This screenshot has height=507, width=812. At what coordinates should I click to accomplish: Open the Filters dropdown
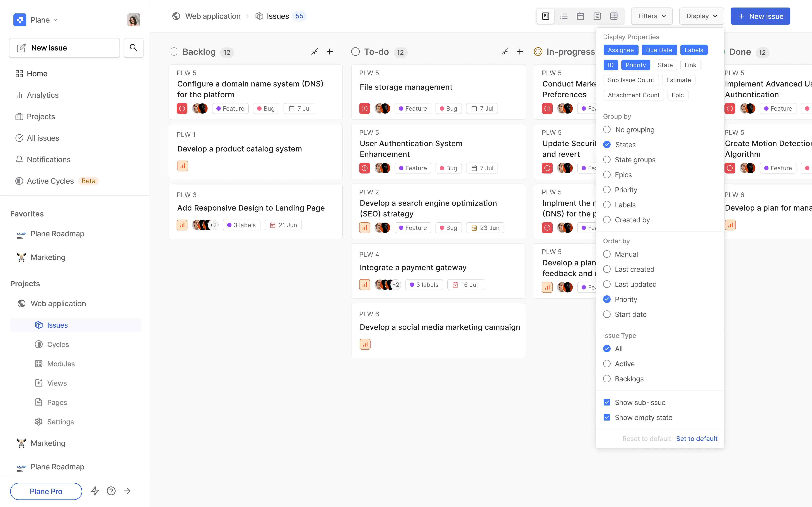point(651,16)
